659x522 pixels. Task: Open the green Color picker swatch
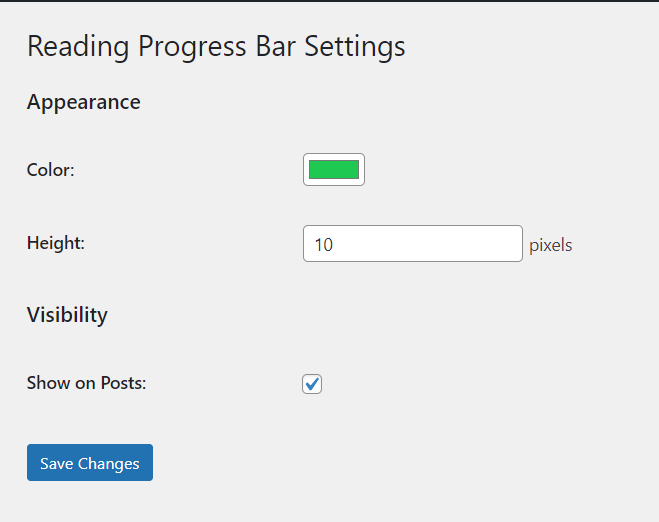[334, 169]
